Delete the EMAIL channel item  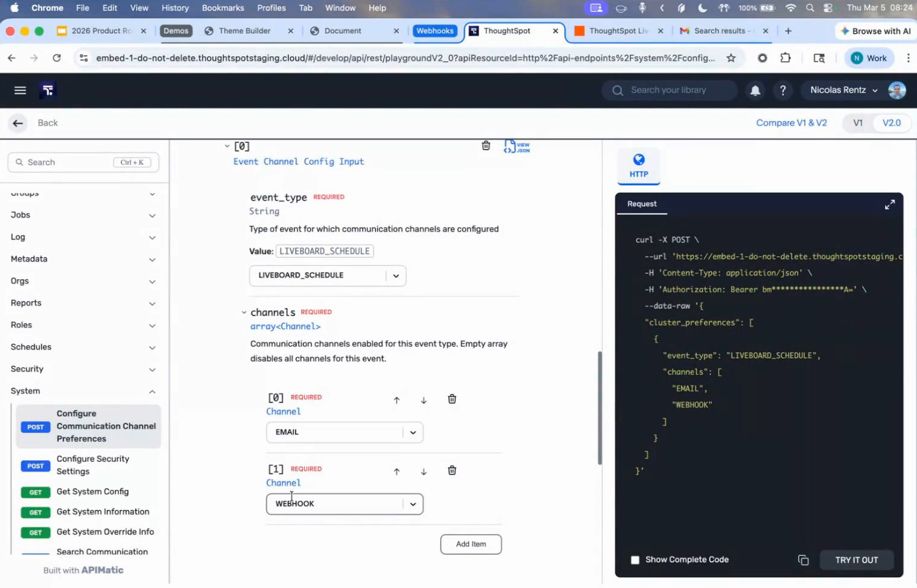[x=452, y=399]
